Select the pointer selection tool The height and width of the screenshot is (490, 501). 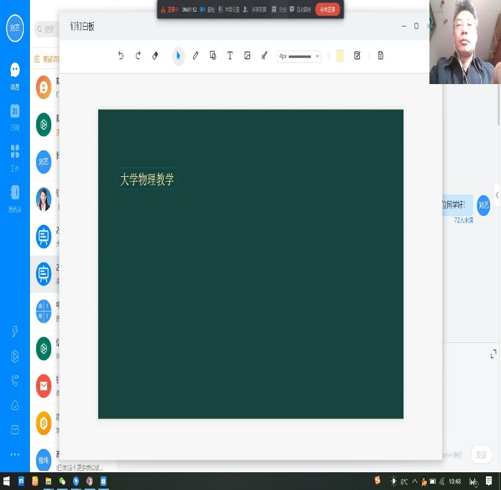point(178,56)
